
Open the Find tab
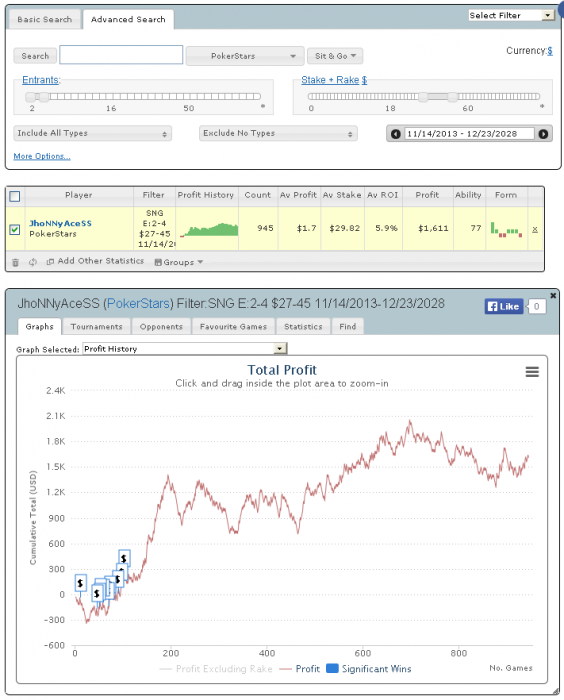point(347,326)
